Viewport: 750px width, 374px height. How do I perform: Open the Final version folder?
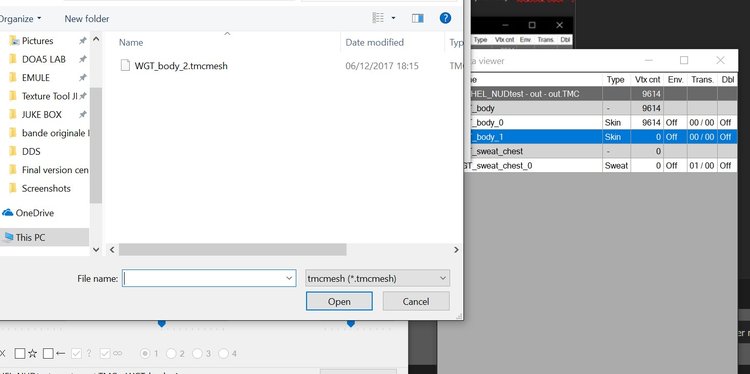[x=55, y=170]
